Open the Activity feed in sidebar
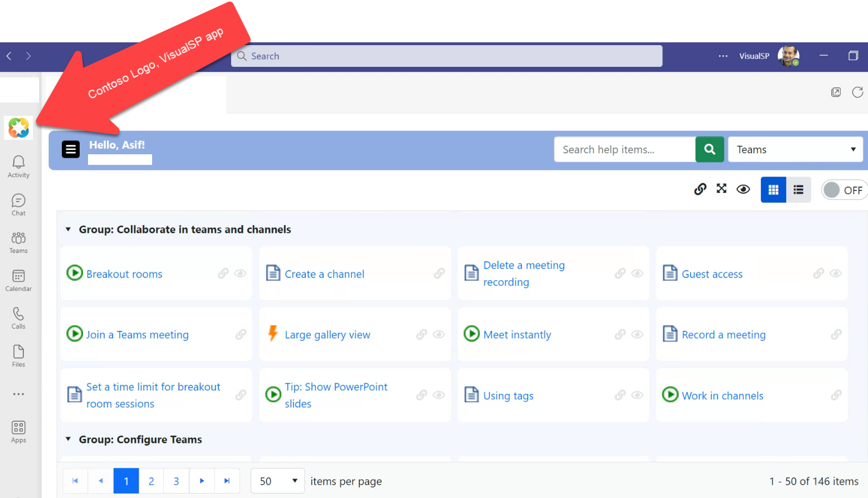This screenshot has height=498, width=868. [x=18, y=167]
